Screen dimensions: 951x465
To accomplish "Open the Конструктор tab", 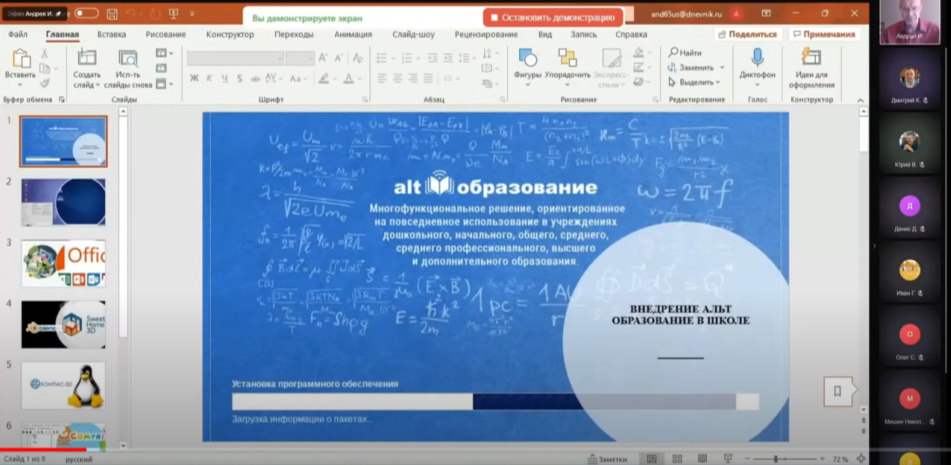I will pyautogui.click(x=230, y=35).
